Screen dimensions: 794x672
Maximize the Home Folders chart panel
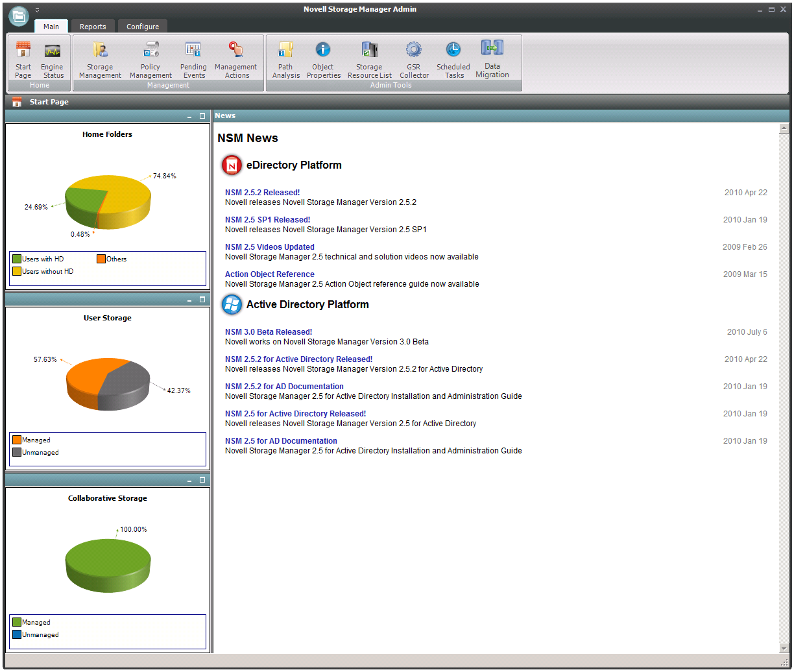pyautogui.click(x=202, y=116)
